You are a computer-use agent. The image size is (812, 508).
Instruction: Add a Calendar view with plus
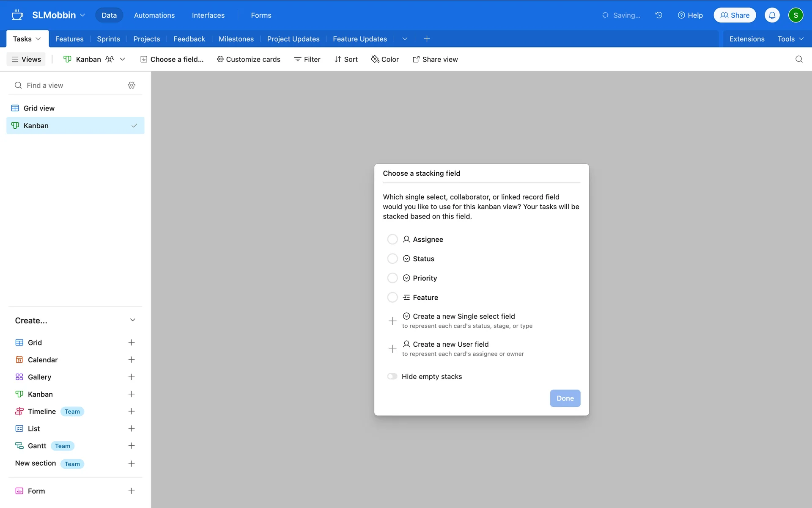[x=132, y=360]
